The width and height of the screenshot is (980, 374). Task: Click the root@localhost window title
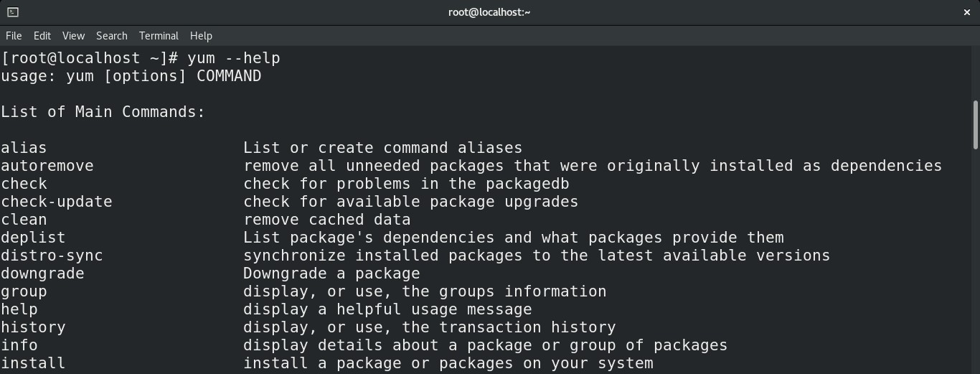pyautogui.click(x=489, y=12)
